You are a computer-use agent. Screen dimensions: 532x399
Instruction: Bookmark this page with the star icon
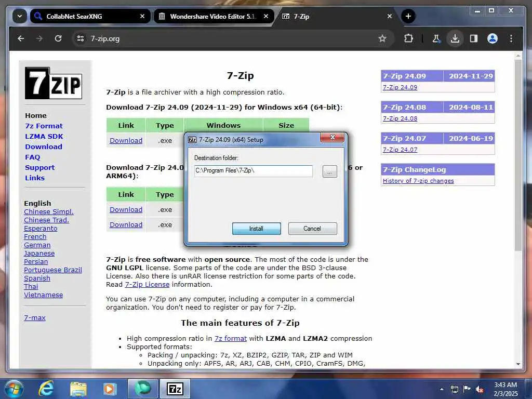pos(382,38)
